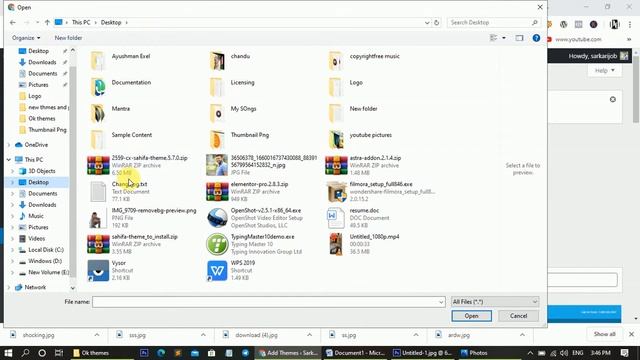This screenshot has height=360, width=640.
Task: Open the Help tab in WordPress
Action: pyautogui.click(x=604, y=71)
